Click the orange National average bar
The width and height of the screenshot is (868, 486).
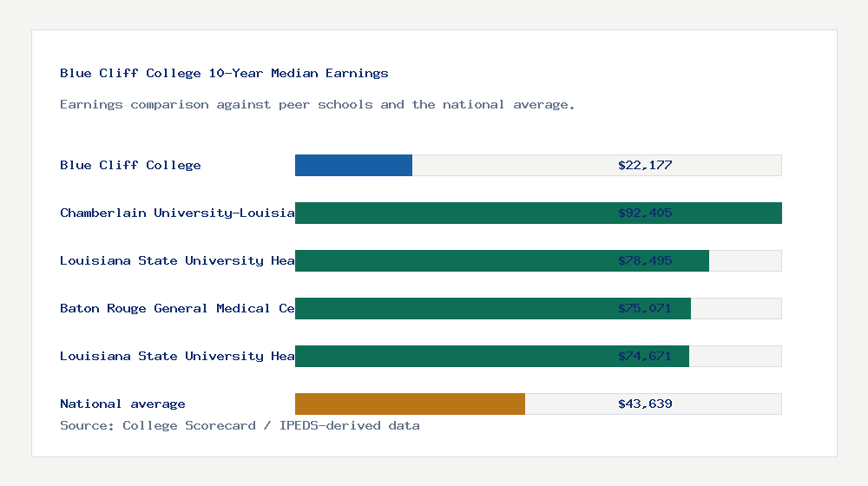coord(411,404)
